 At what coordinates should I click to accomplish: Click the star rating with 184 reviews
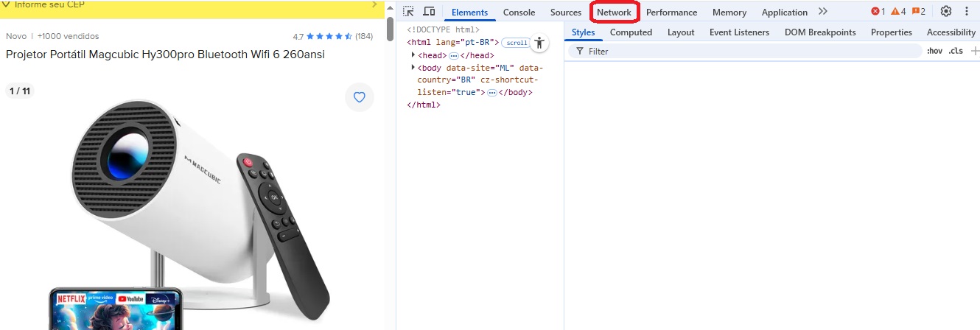click(332, 36)
